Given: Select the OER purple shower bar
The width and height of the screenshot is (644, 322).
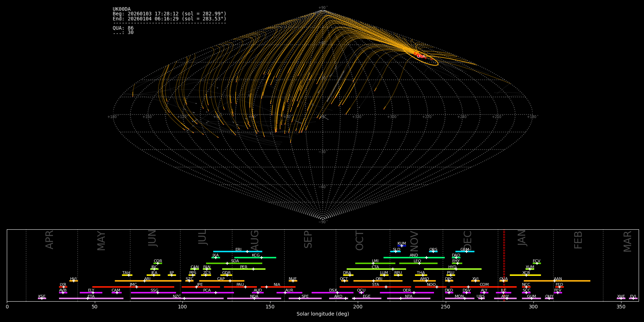Looking at the screenshot, I should pyautogui.click(x=407, y=293).
